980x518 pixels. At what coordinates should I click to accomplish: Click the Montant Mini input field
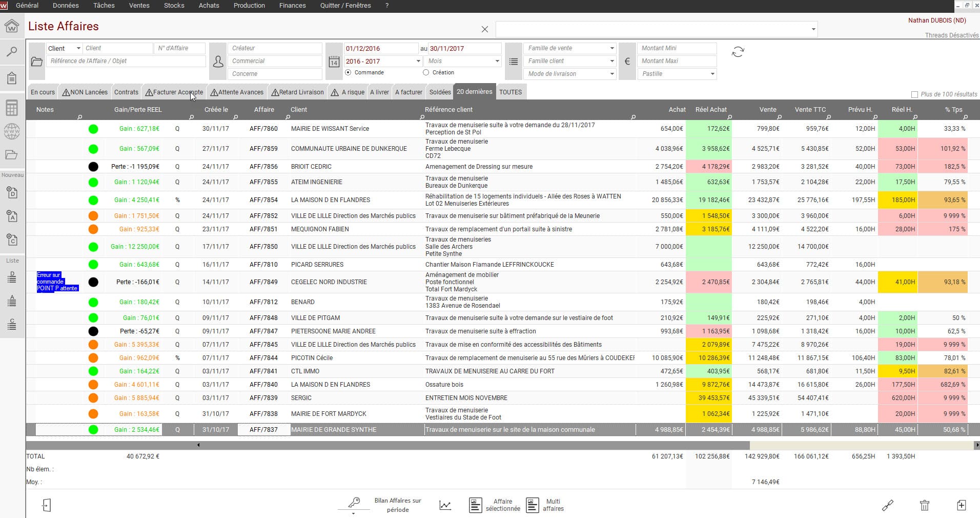677,48
